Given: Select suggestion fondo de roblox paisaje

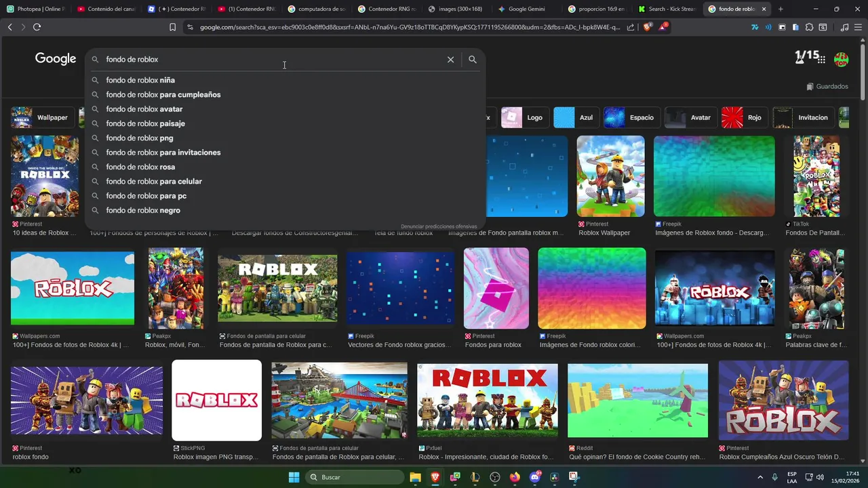Looking at the screenshot, I should tap(285, 123).
